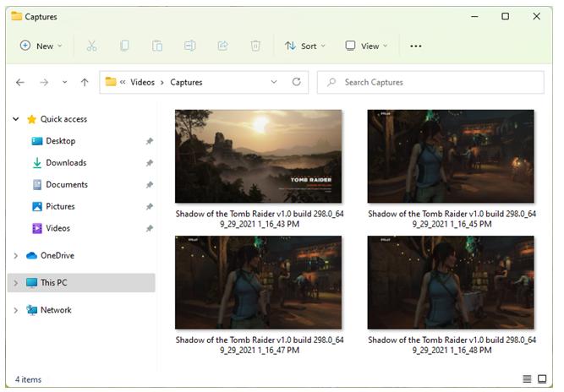Click the Rename icon in toolbar
This screenshot has width=564, height=392.
(x=190, y=46)
